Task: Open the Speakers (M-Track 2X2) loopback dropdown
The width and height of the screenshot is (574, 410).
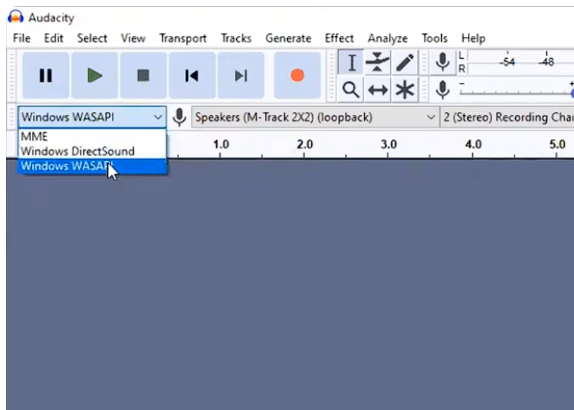Action: click(315, 117)
